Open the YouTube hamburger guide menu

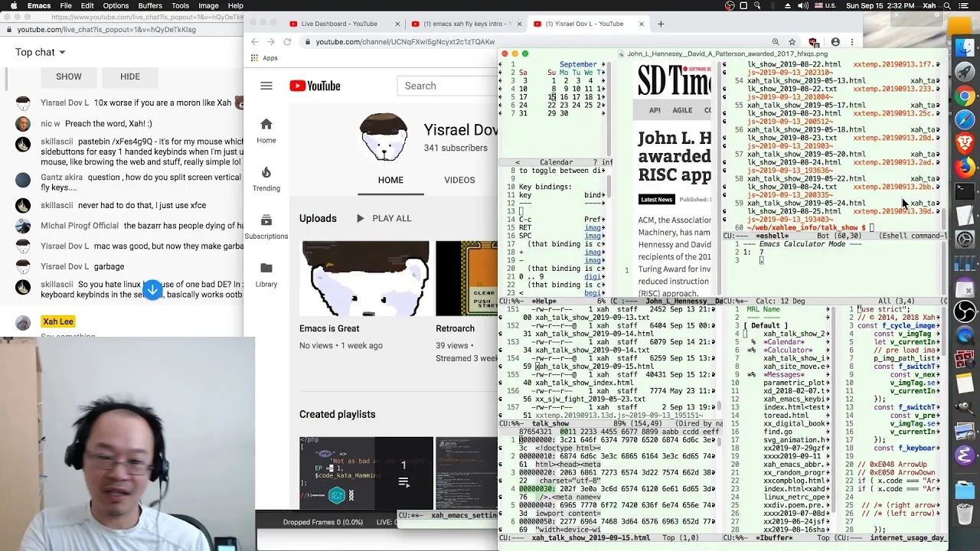pyautogui.click(x=266, y=86)
